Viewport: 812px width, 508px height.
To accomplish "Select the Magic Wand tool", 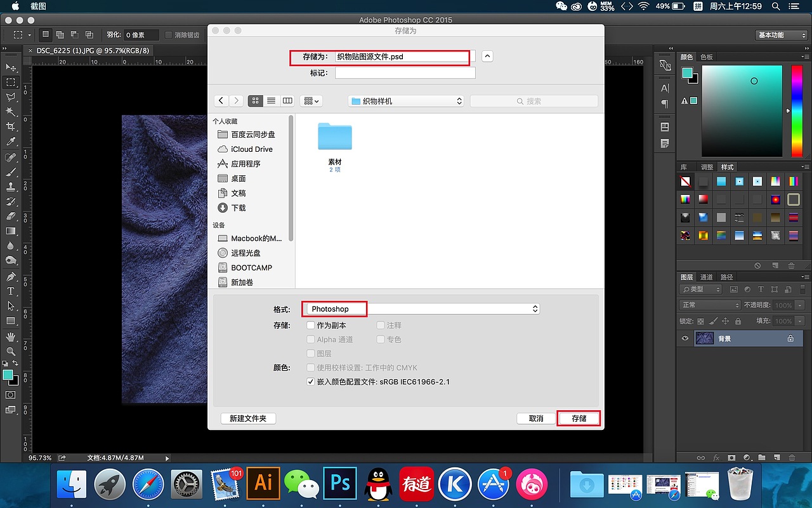I will (x=11, y=112).
